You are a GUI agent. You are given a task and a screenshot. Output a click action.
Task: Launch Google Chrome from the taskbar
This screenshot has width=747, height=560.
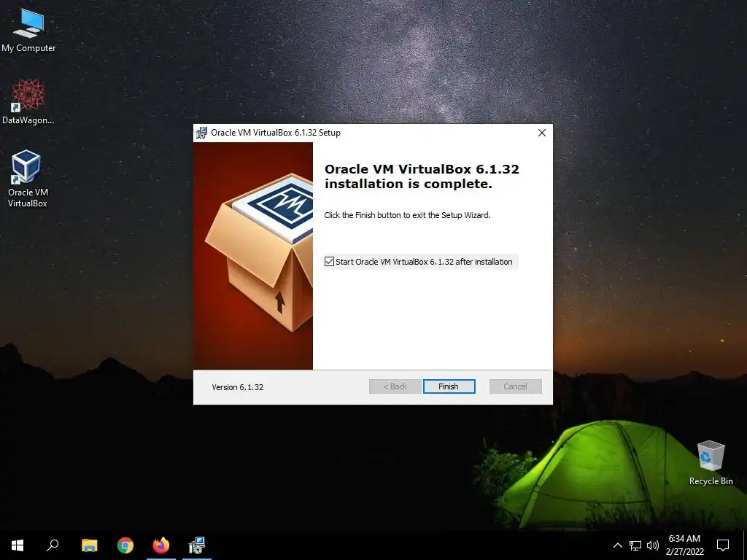125,545
